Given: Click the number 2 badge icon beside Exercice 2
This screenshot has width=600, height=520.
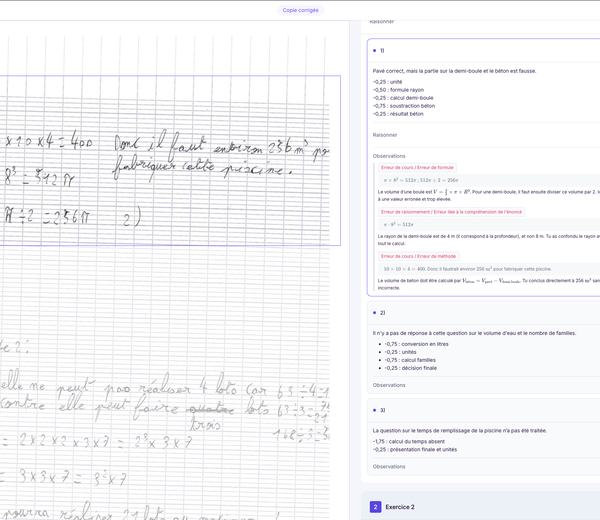Looking at the screenshot, I should coord(375,507).
